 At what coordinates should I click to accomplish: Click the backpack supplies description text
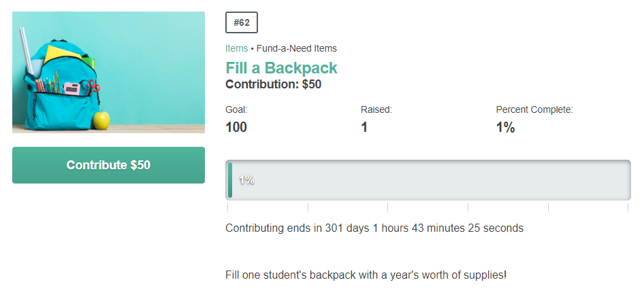pyautogui.click(x=366, y=275)
